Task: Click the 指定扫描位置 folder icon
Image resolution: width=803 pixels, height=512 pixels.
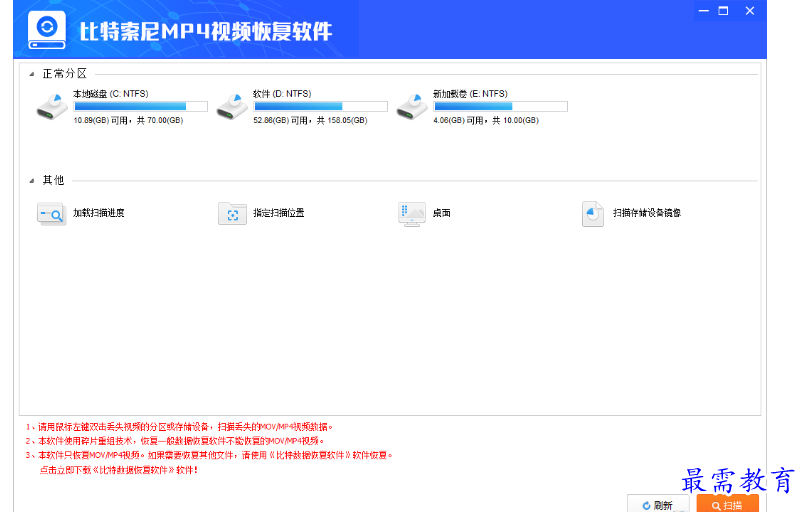Action: [232, 213]
